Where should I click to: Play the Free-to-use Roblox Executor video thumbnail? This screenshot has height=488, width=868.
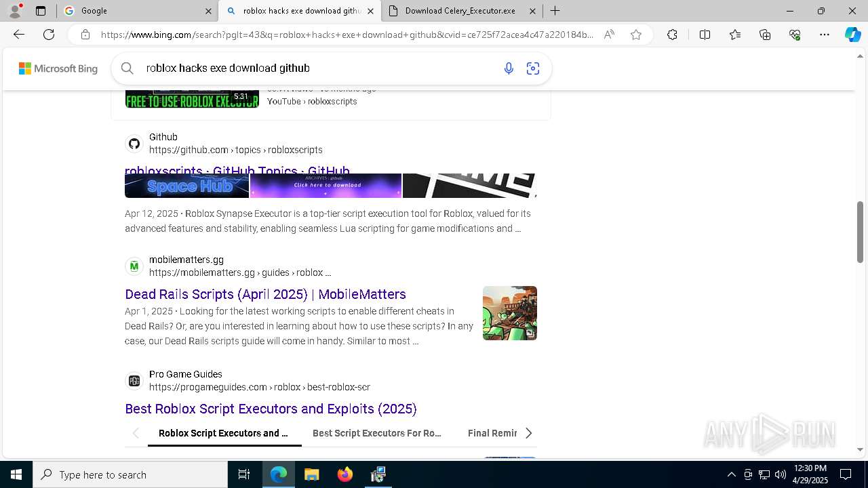pyautogui.click(x=192, y=99)
